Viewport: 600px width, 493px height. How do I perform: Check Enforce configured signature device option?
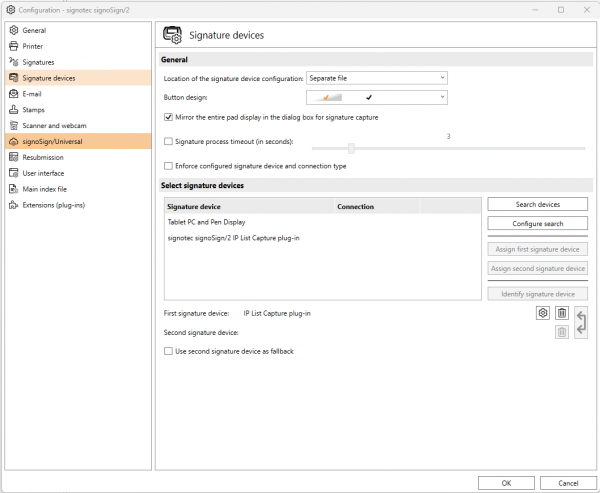tap(168, 166)
